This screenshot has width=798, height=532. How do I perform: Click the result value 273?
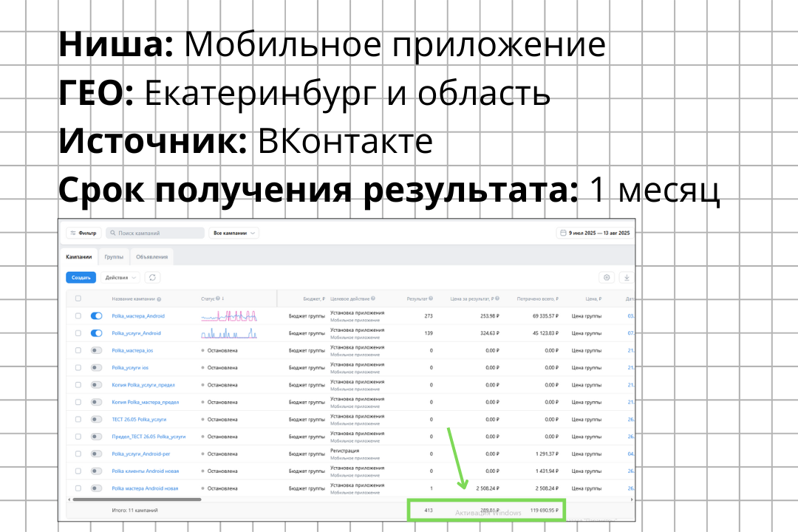(x=429, y=316)
